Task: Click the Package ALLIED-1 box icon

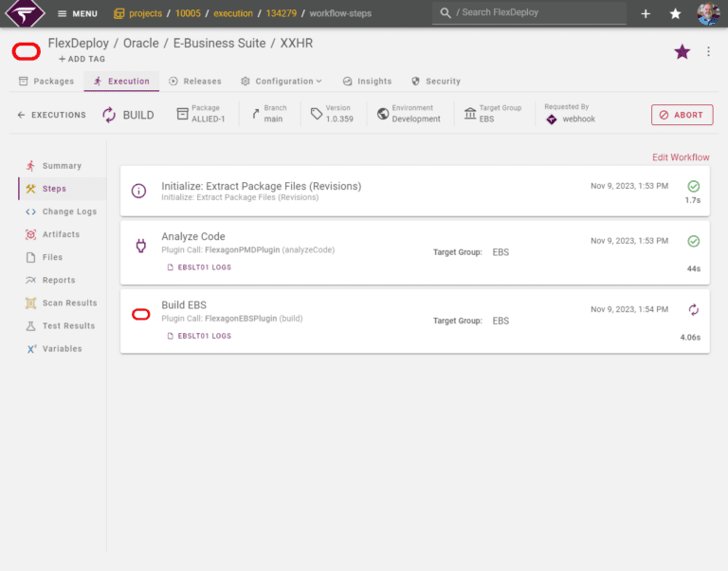Action: coord(182,114)
